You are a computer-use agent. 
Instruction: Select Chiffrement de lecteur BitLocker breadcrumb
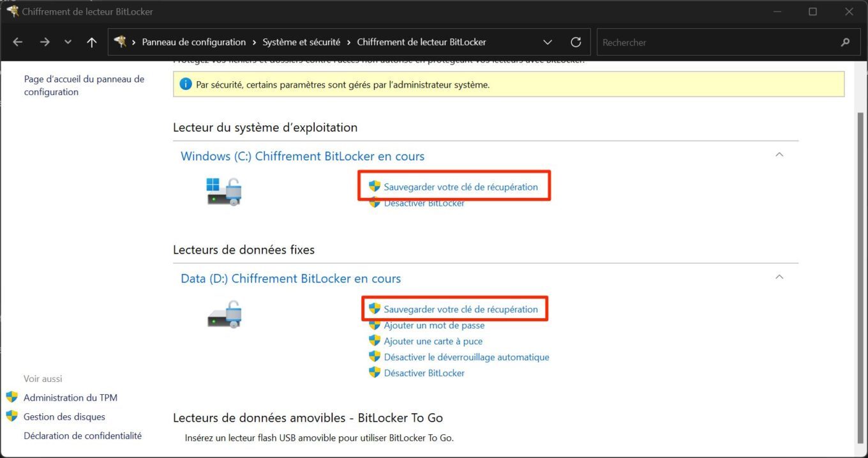[x=421, y=42]
